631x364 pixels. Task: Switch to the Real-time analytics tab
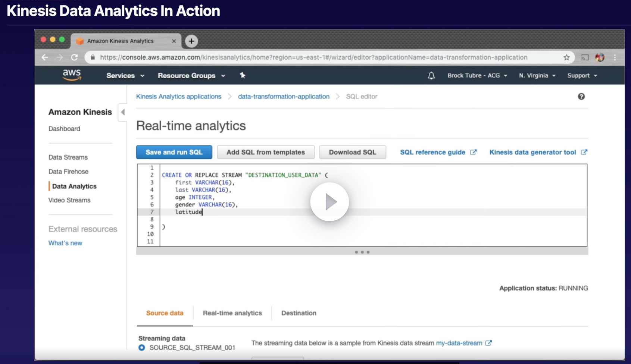coord(232,313)
